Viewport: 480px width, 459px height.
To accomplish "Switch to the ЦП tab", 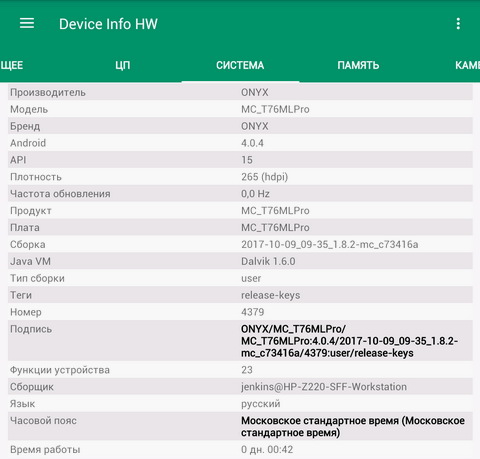I will point(123,65).
